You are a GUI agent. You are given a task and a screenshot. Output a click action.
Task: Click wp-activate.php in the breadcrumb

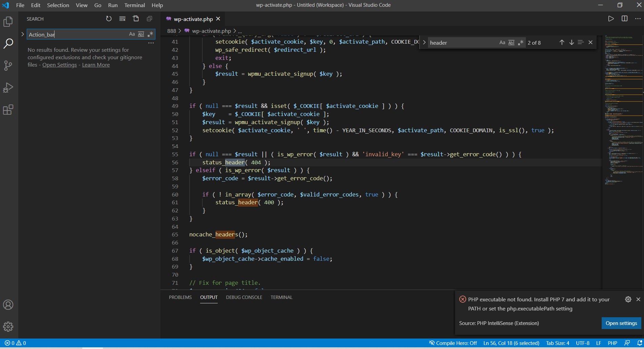coord(211,31)
